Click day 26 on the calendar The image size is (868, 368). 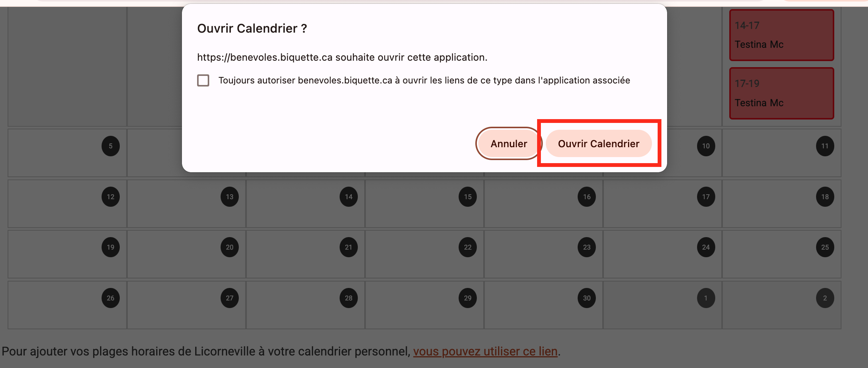(x=110, y=298)
